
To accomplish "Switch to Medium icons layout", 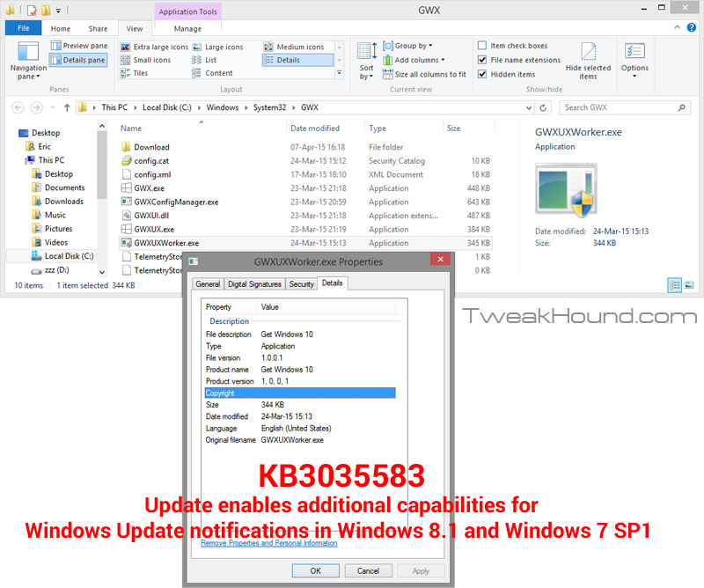I will tap(294, 47).
